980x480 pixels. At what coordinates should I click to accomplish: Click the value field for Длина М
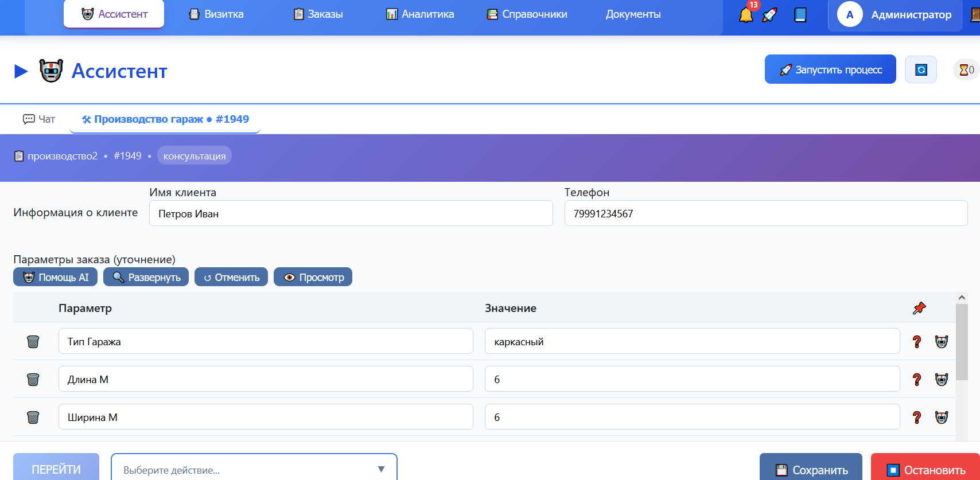coord(692,379)
